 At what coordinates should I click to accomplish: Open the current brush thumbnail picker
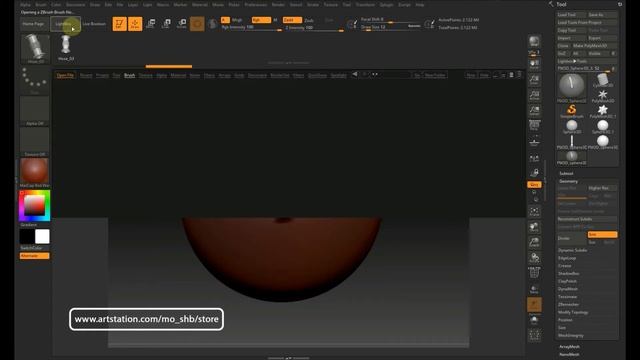(35, 48)
